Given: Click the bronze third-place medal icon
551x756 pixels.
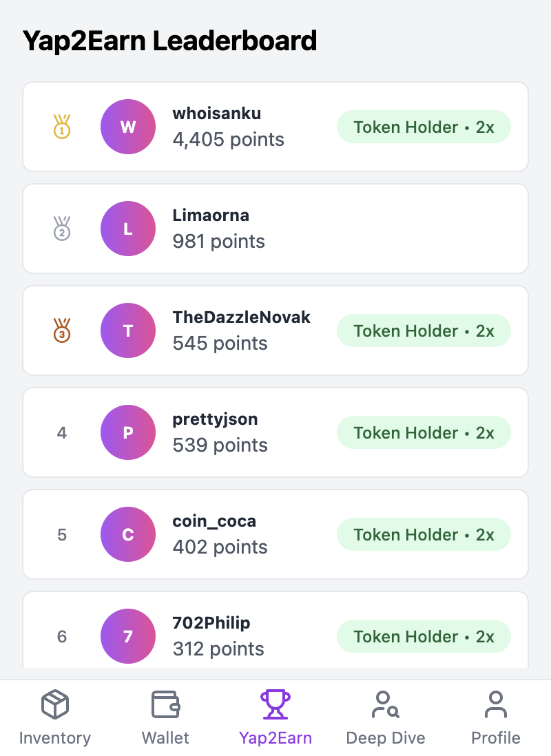Looking at the screenshot, I should (x=62, y=330).
